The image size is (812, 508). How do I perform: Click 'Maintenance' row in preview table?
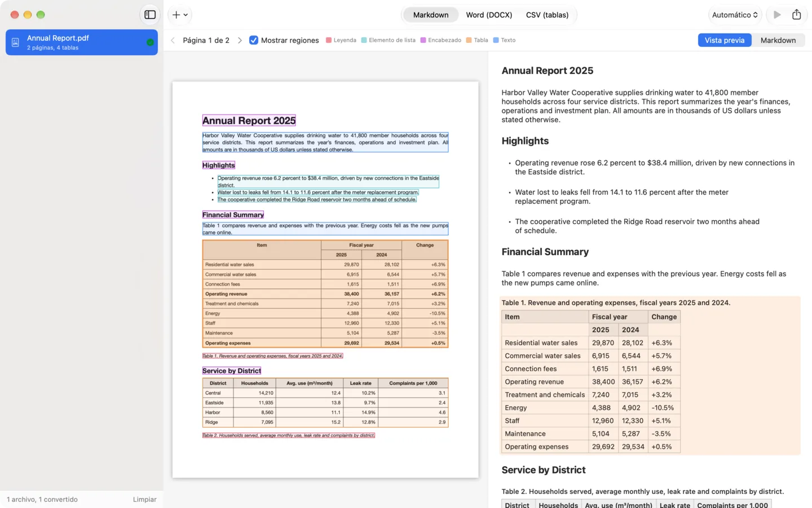pos(590,433)
